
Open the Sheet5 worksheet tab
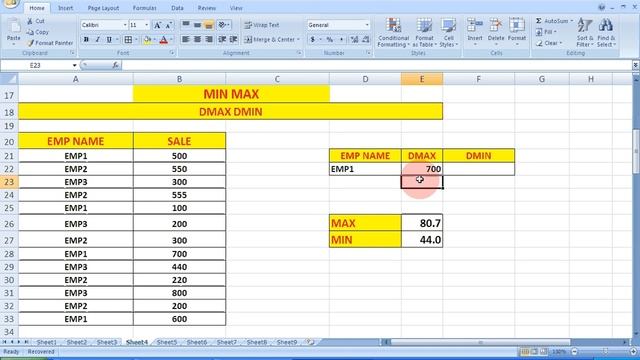167,342
